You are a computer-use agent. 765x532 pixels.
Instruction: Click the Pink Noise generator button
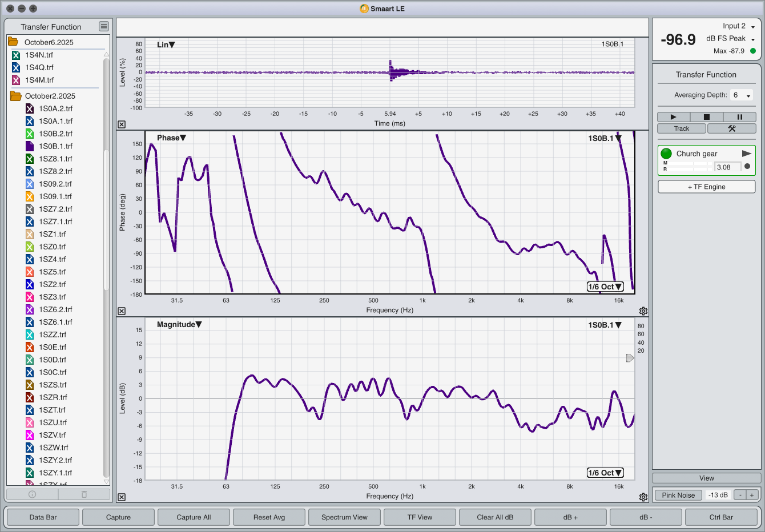click(x=678, y=495)
